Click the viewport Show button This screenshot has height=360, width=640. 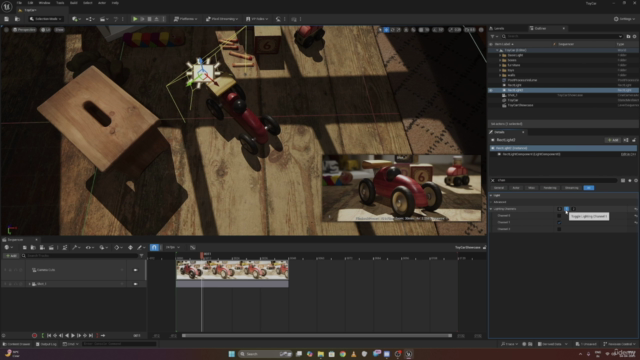59,30
